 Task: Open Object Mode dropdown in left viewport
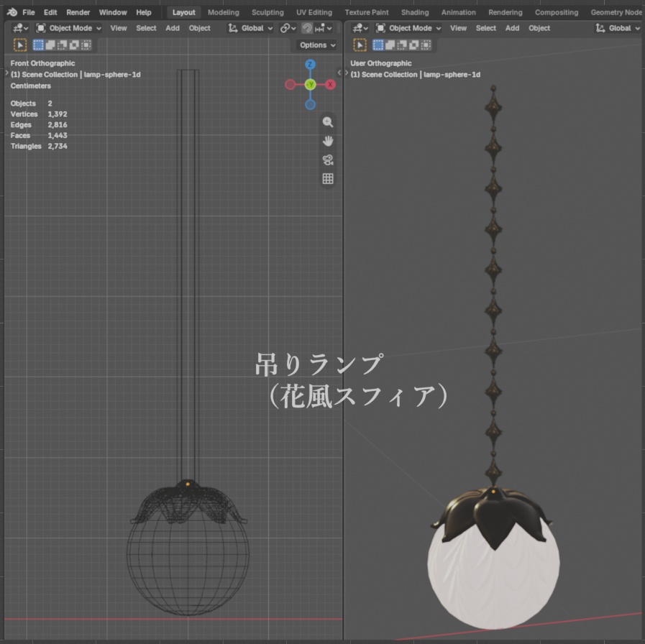(69, 28)
